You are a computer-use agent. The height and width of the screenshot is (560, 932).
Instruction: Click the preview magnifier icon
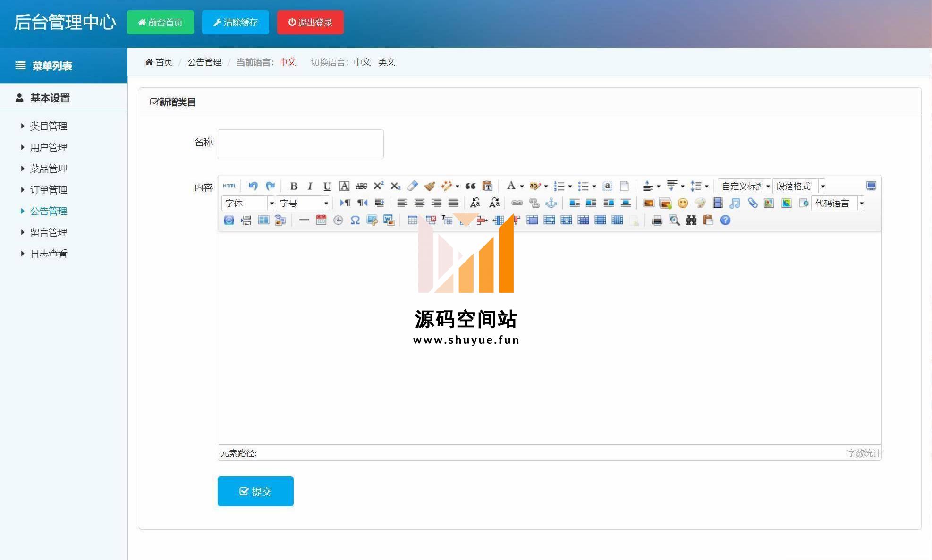(x=674, y=220)
